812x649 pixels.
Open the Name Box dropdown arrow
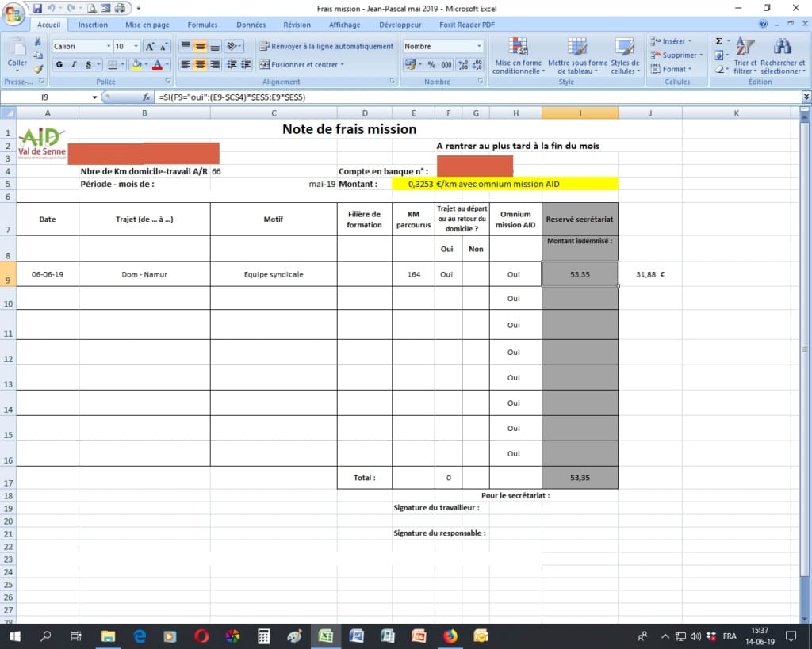95,97
